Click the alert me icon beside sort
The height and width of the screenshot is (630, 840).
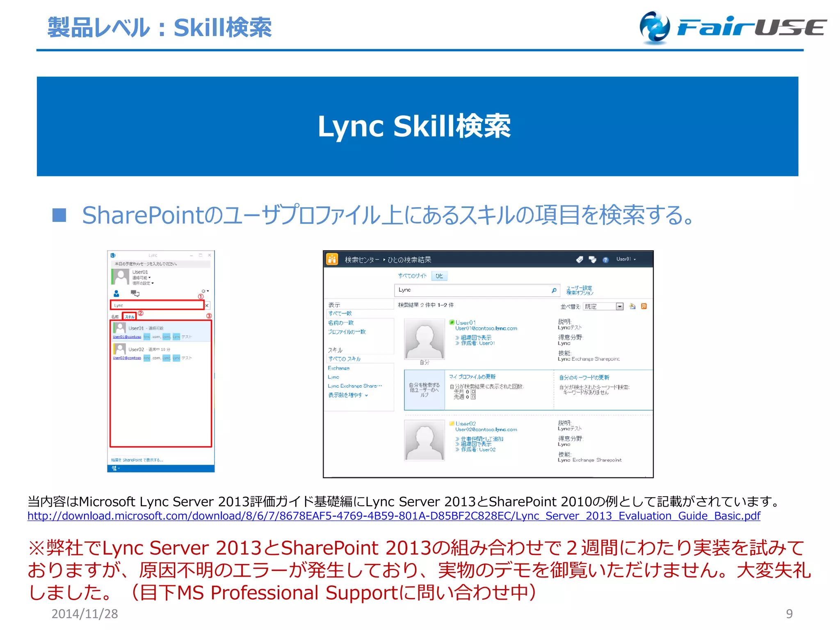click(632, 306)
